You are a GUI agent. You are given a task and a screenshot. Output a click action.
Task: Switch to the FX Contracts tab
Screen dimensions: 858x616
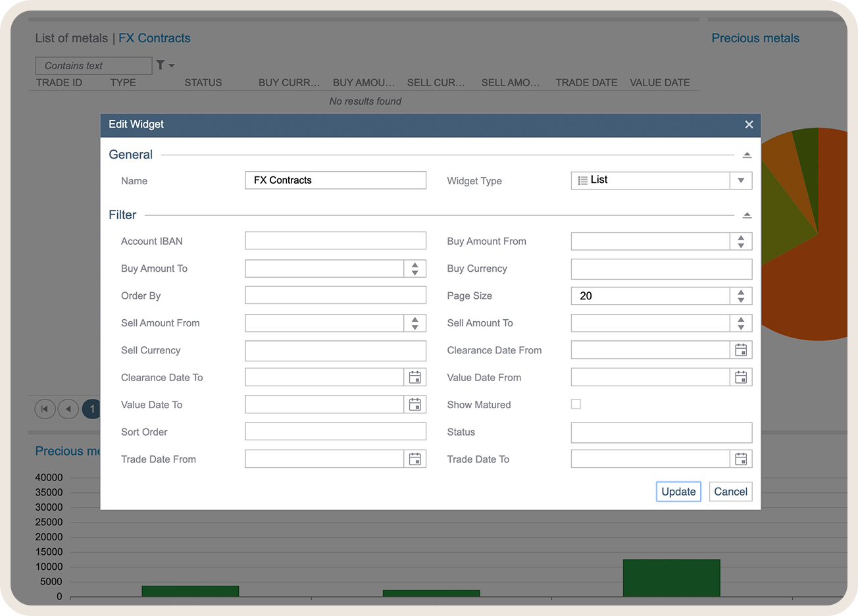click(155, 38)
